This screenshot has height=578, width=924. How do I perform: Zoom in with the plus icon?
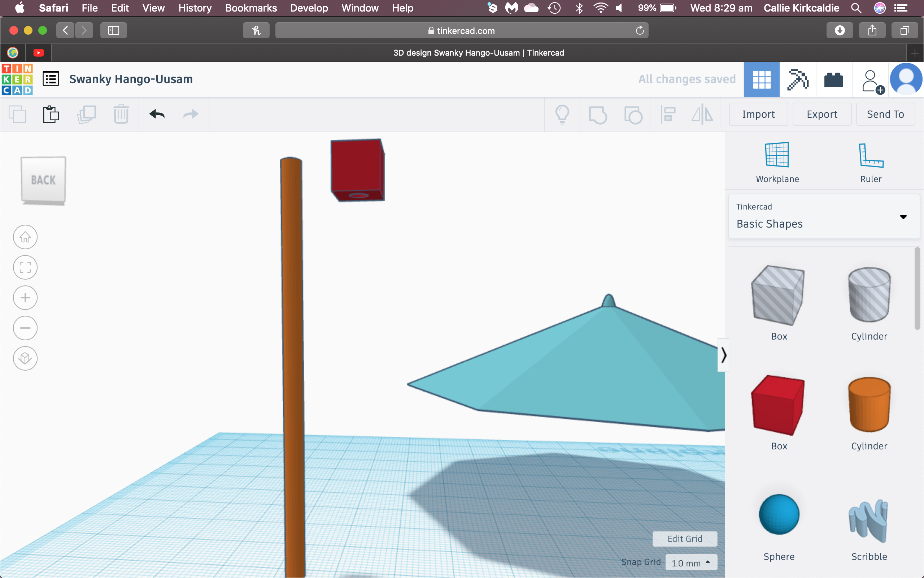click(x=25, y=298)
